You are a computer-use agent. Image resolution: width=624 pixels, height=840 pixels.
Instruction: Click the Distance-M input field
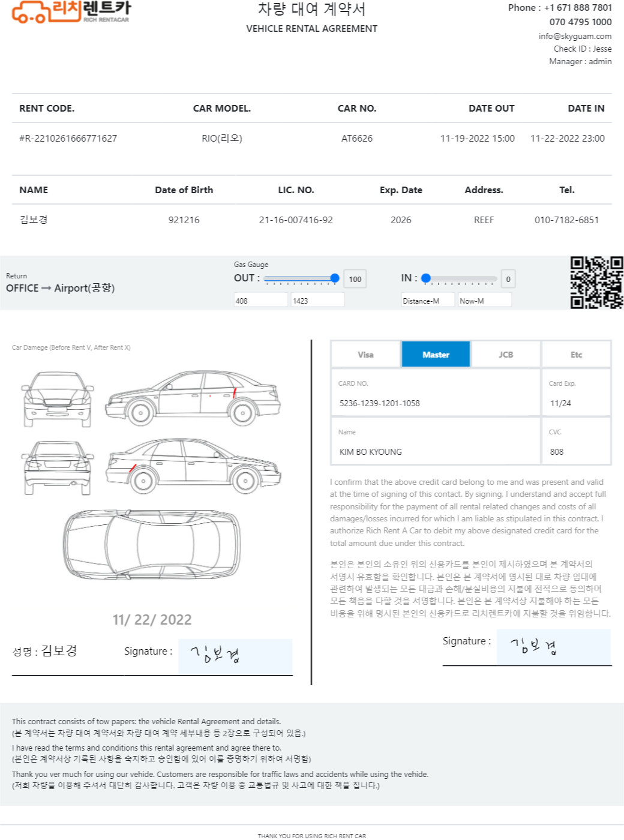(x=428, y=301)
